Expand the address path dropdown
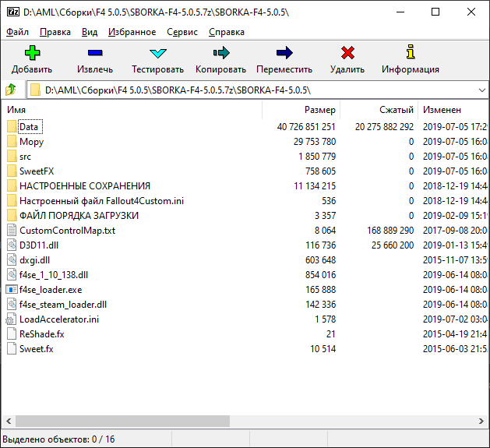The height and width of the screenshot is (448, 490). (478, 90)
